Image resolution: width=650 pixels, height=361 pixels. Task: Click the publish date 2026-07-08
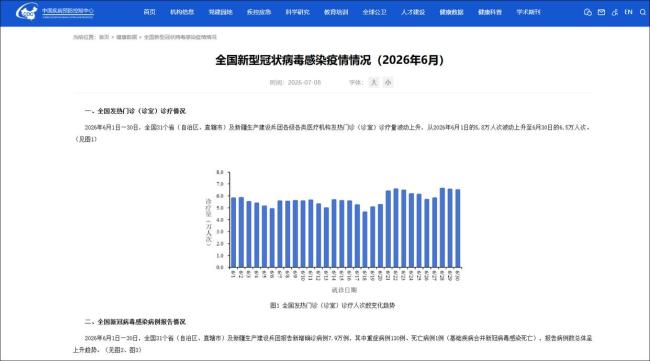(305, 82)
